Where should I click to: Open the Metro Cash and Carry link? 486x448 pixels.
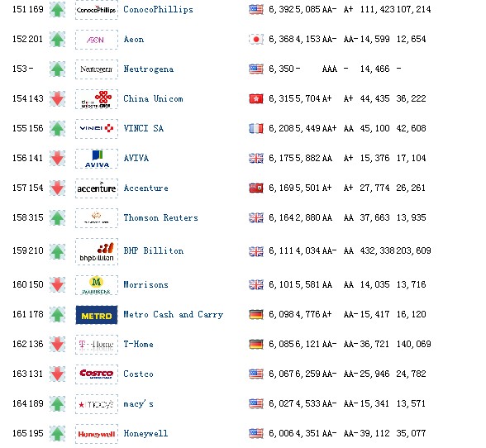174,314
